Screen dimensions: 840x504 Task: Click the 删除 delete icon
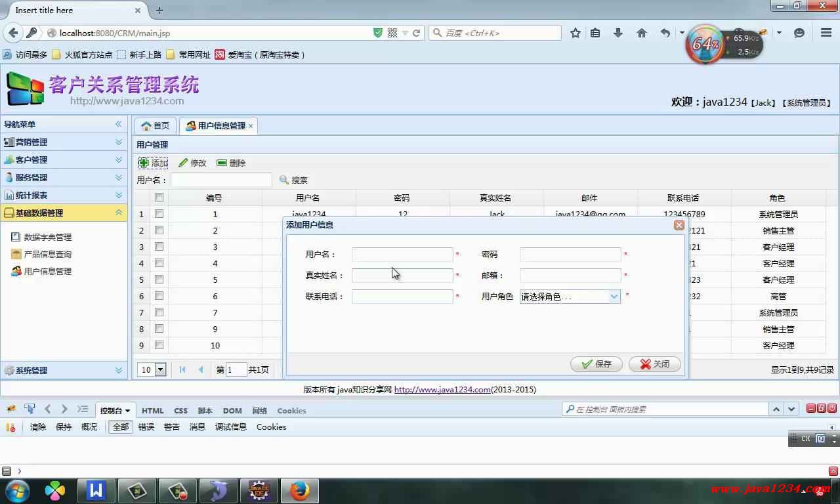pyautogui.click(x=222, y=163)
